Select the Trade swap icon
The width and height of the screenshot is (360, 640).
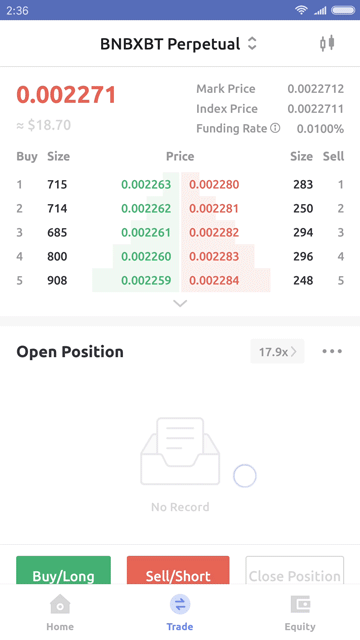click(x=180, y=604)
